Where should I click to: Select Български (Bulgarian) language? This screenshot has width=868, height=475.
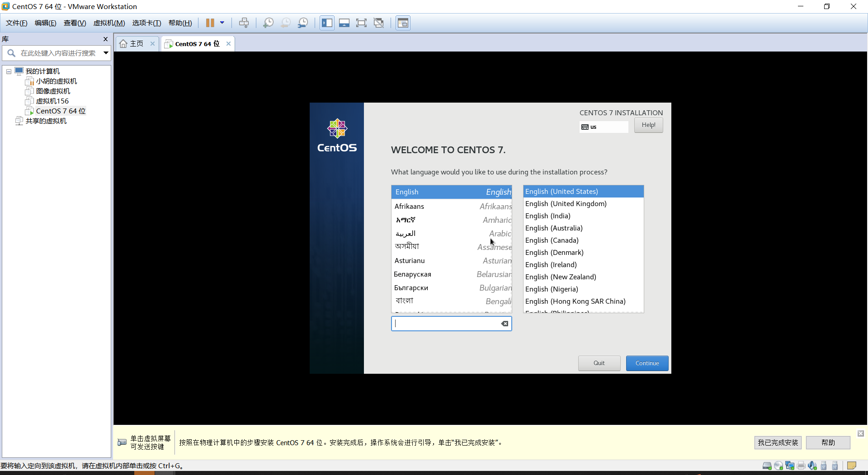[452, 288]
